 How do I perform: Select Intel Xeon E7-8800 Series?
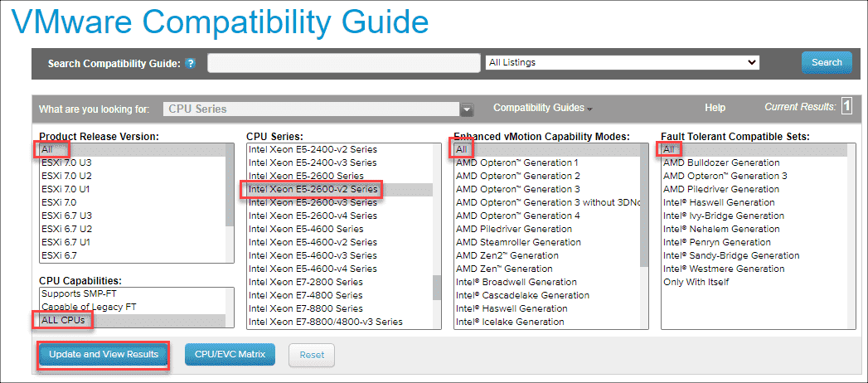(339, 309)
